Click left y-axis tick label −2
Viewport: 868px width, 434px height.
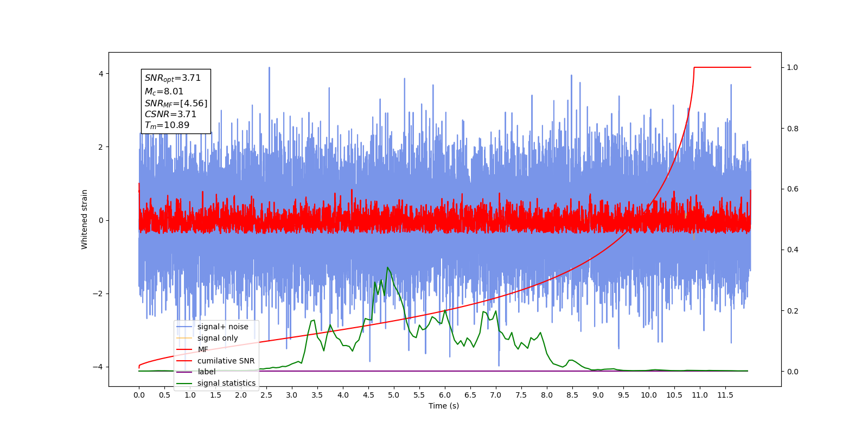(98, 293)
